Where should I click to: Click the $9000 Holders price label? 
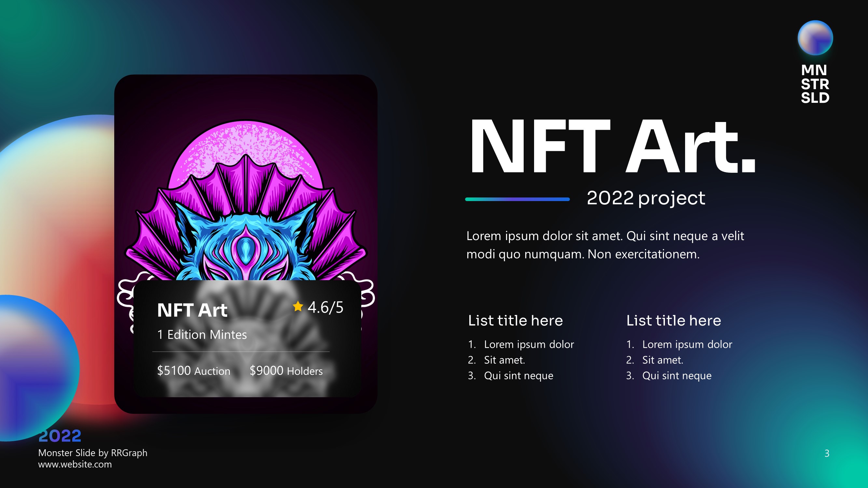(286, 371)
